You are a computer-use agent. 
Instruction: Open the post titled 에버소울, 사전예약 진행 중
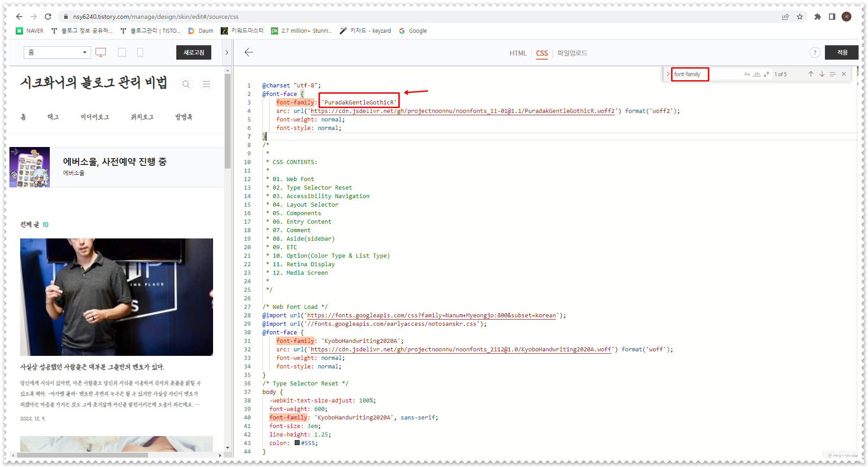[115, 161]
